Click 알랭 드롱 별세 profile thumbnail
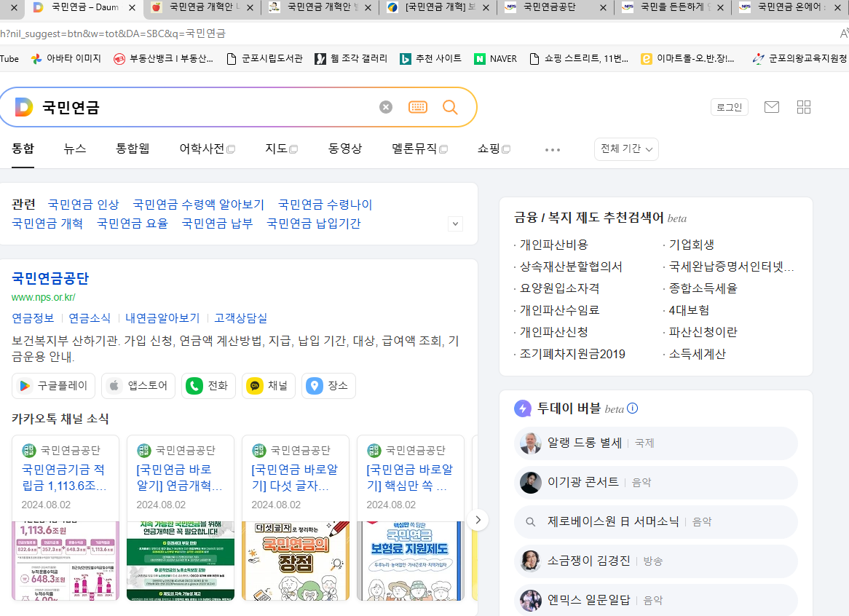 [x=530, y=443]
